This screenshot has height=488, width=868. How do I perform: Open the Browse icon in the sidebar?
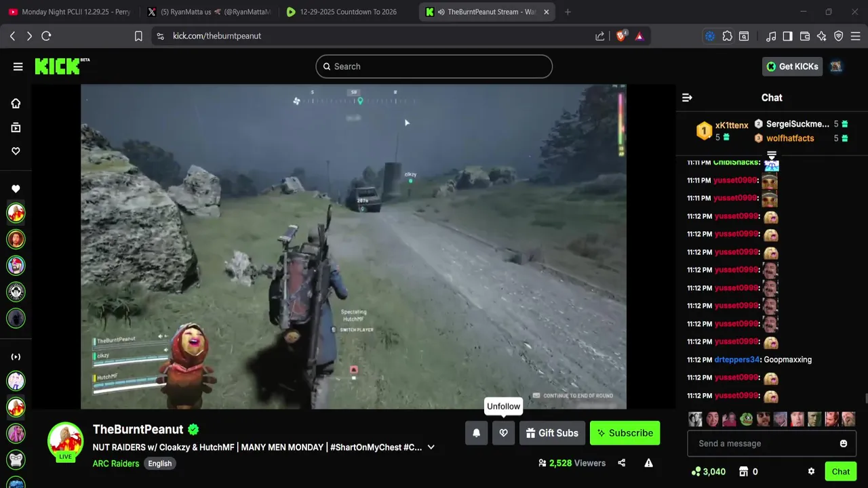pyautogui.click(x=16, y=127)
